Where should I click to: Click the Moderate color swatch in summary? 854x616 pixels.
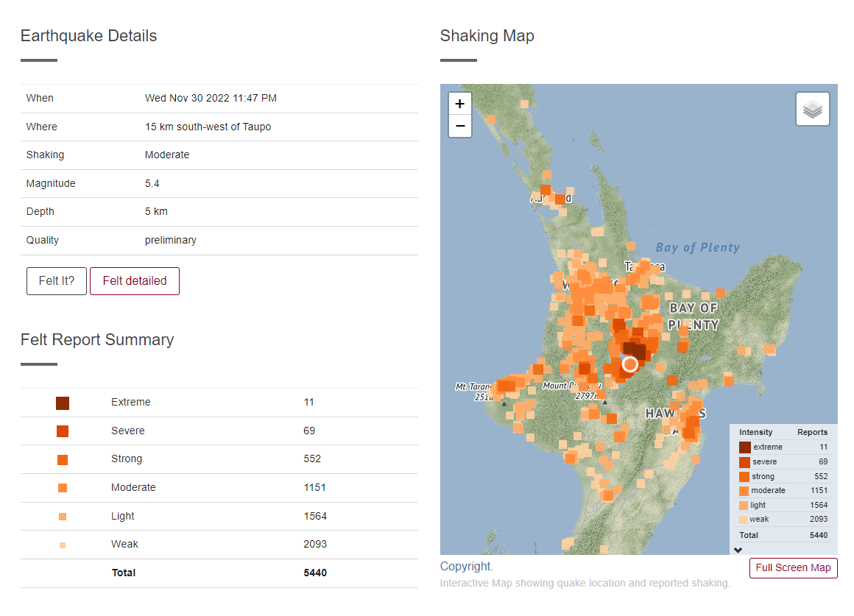[63, 488]
